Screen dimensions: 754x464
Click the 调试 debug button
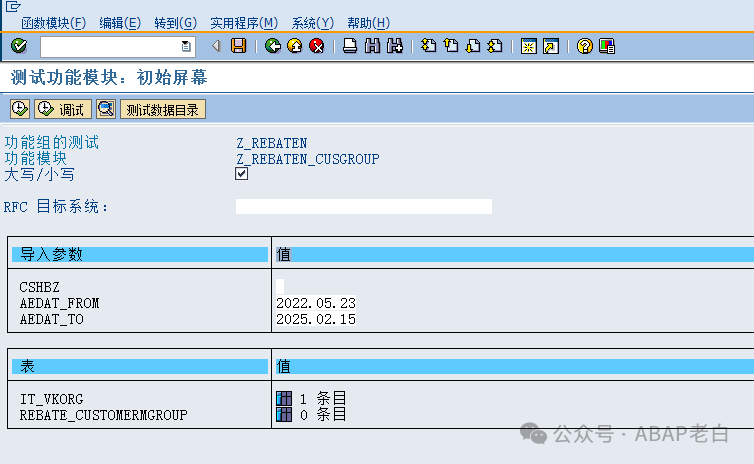(x=63, y=109)
